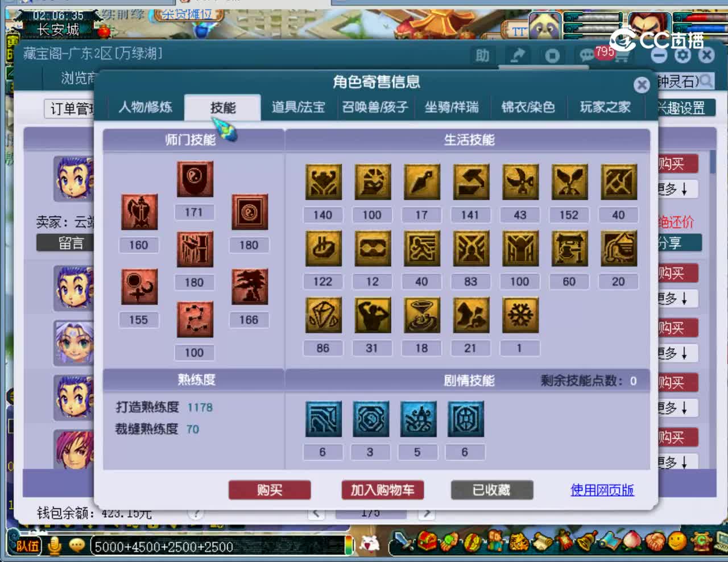
Task: Open the 道具/法宝 tab
Action: coord(298,107)
